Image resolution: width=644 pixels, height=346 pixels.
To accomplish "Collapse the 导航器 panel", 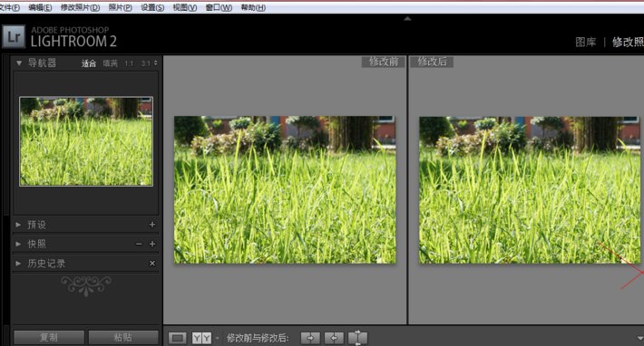I will point(19,63).
